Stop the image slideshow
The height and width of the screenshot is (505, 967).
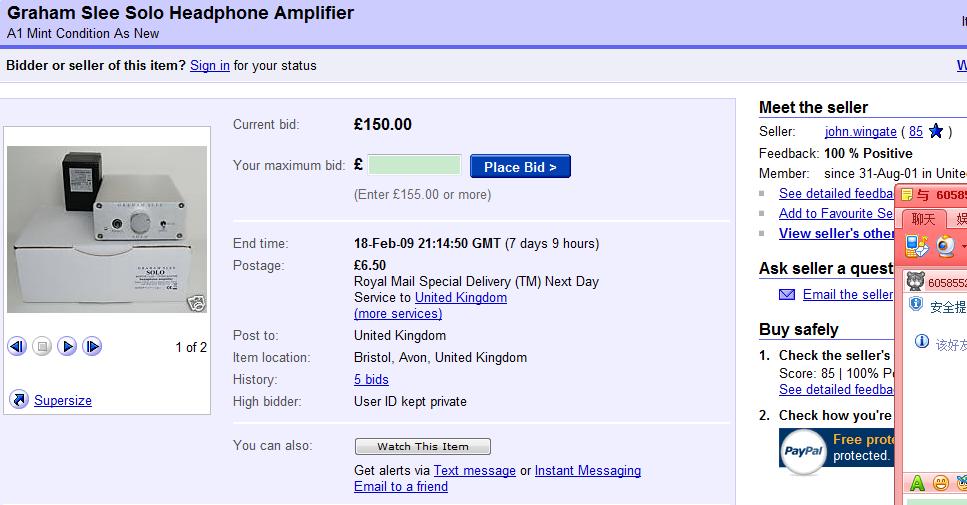pos(42,347)
